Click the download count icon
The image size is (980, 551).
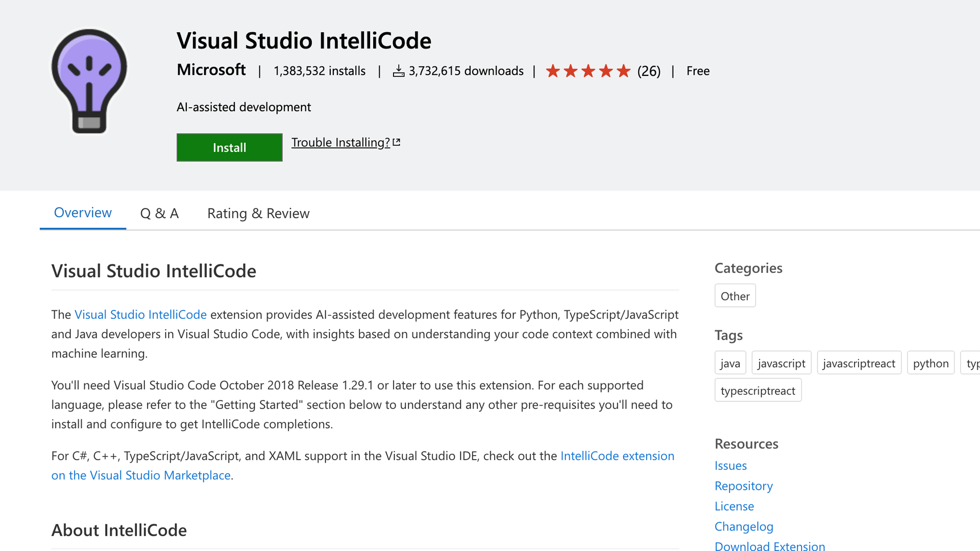(399, 71)
